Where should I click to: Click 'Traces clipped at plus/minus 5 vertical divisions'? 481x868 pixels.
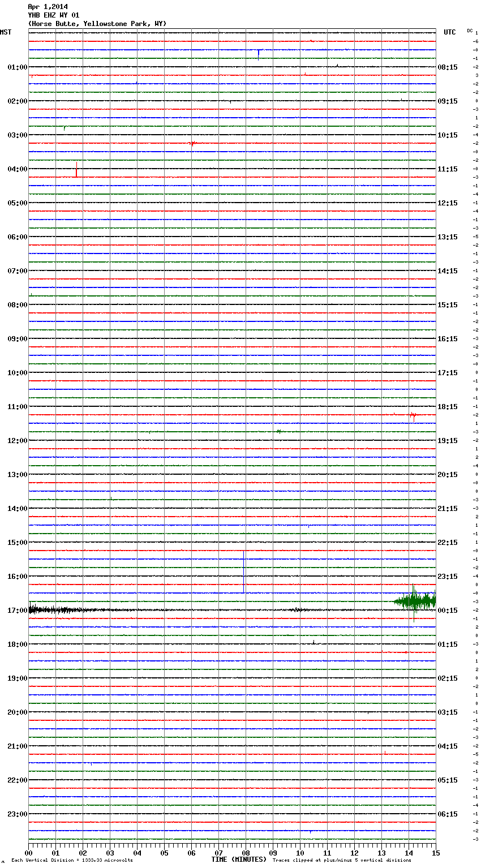pos(342,860)
